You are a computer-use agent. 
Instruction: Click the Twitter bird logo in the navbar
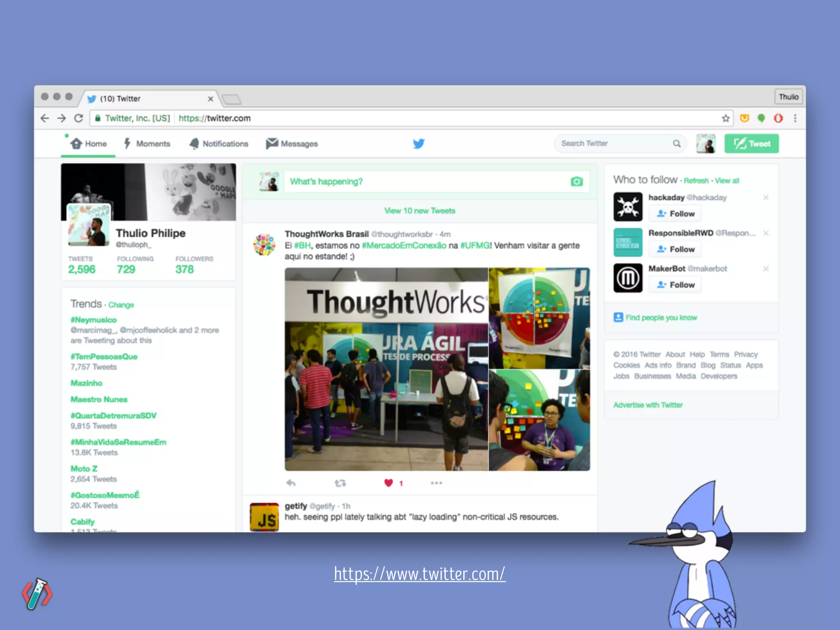click(x=419, y=144)
